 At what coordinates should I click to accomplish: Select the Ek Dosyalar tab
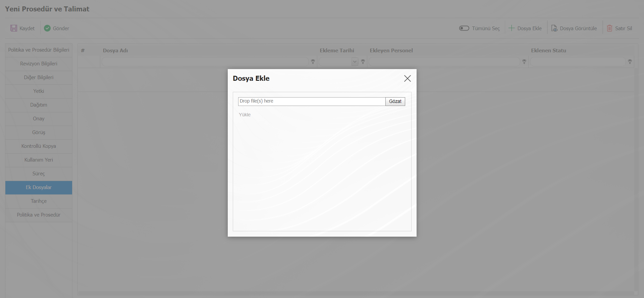pos(39,187)
